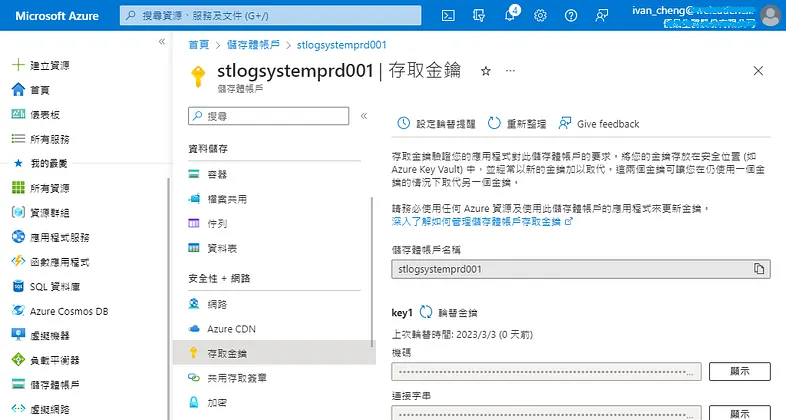Click the 首頁 home icon in sidebar
This screenshot has height=420, width=786.
point(18,89)
